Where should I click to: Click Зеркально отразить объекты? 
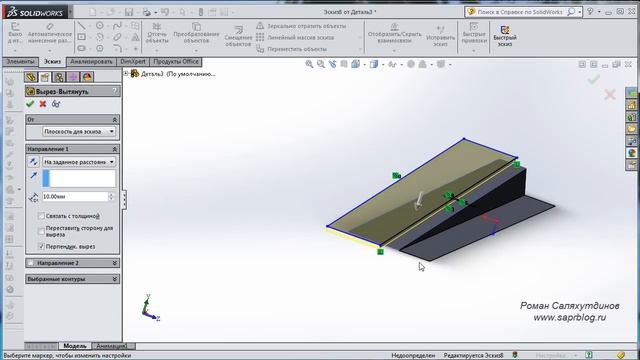[301, 26]
